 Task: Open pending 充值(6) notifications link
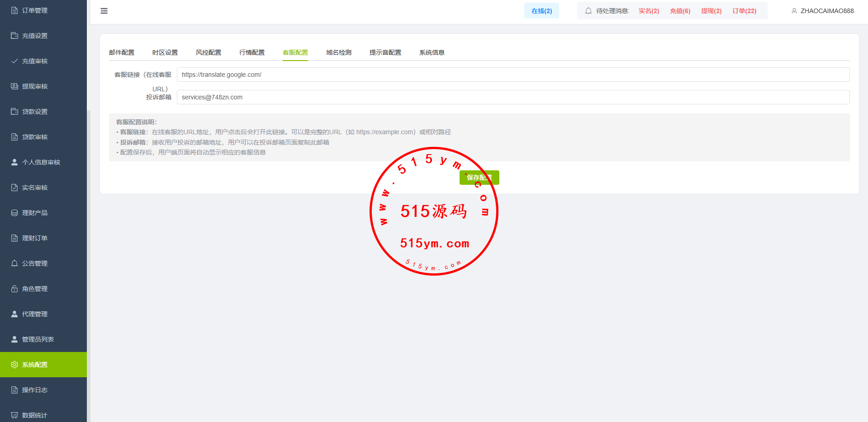pos(680,11)
